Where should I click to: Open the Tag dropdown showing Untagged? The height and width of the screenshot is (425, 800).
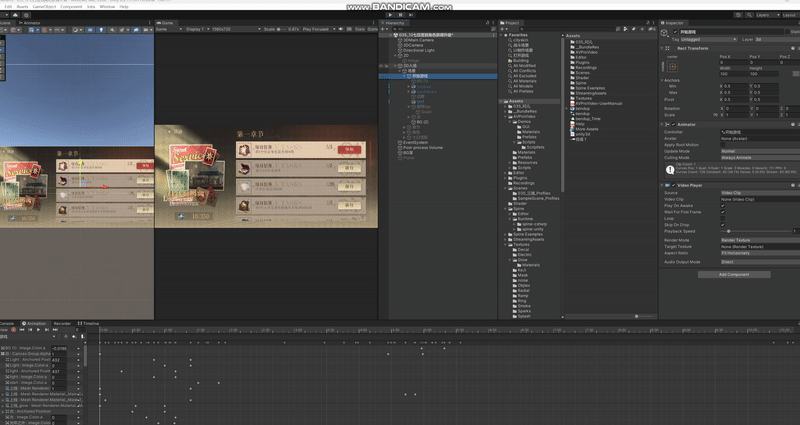pyautogui.click(x=709, y=39)
